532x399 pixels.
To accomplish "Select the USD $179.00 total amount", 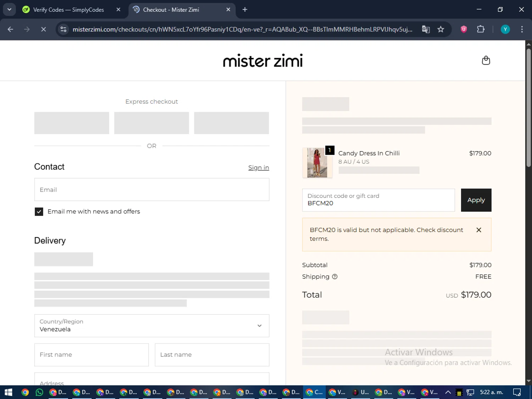I will (x=469, y=295).
